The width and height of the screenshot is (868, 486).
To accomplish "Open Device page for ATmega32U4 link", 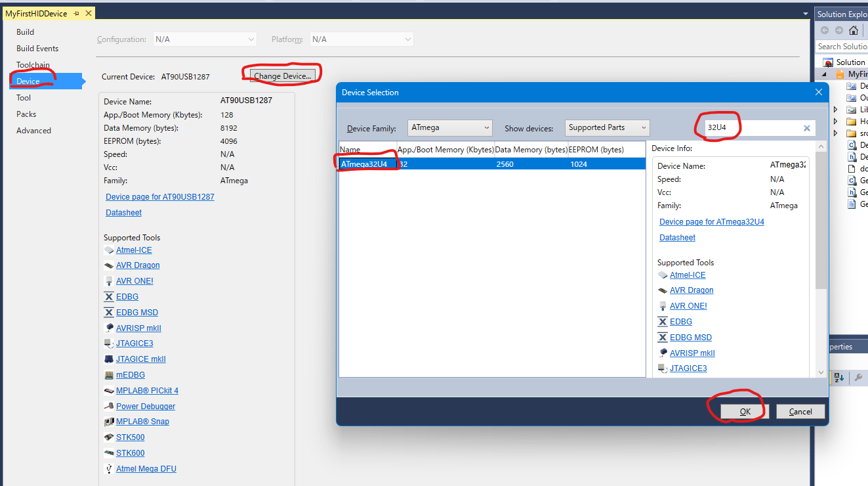I will (x=712, y=222).
